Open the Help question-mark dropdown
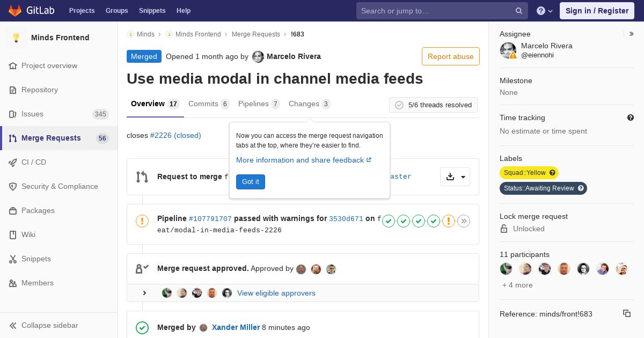 click(x=545, y=11)
